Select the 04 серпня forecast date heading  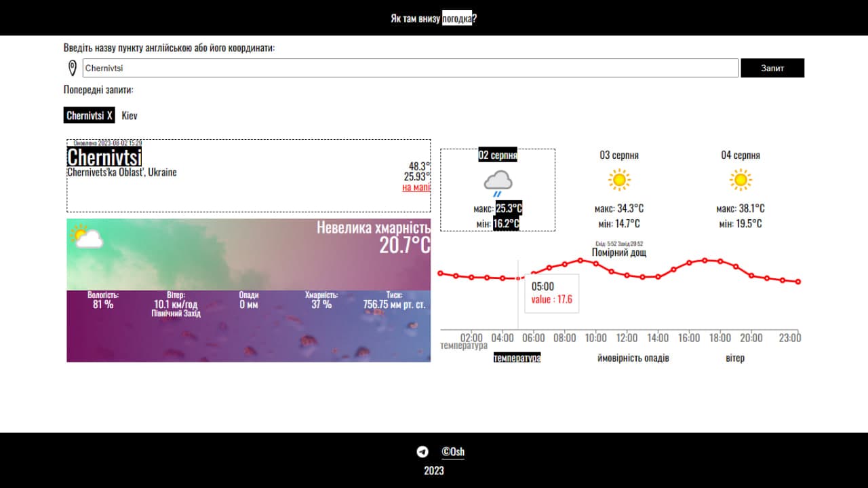pyautogui.click(x=741, y=155)
